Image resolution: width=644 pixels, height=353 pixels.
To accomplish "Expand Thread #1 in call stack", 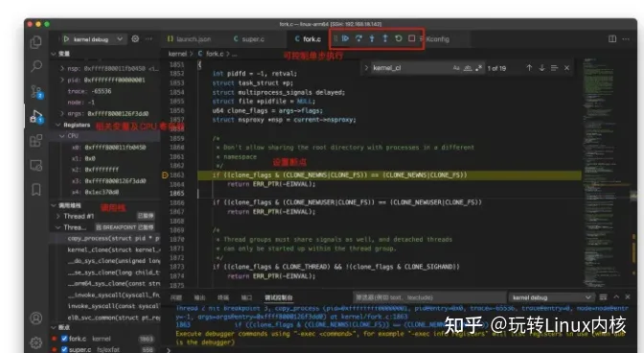I will pos(57,216).
